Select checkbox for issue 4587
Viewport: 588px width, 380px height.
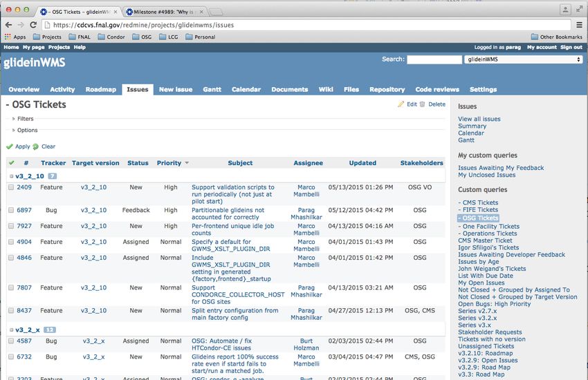coord(11,341)
